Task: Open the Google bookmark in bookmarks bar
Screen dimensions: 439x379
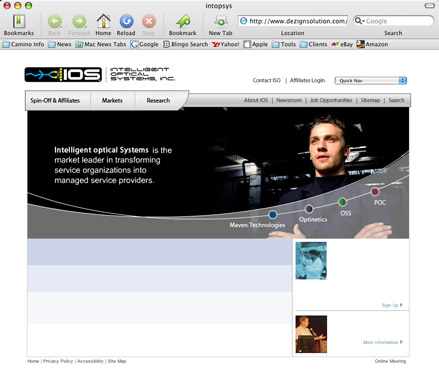Action: [x=144, y=44]
